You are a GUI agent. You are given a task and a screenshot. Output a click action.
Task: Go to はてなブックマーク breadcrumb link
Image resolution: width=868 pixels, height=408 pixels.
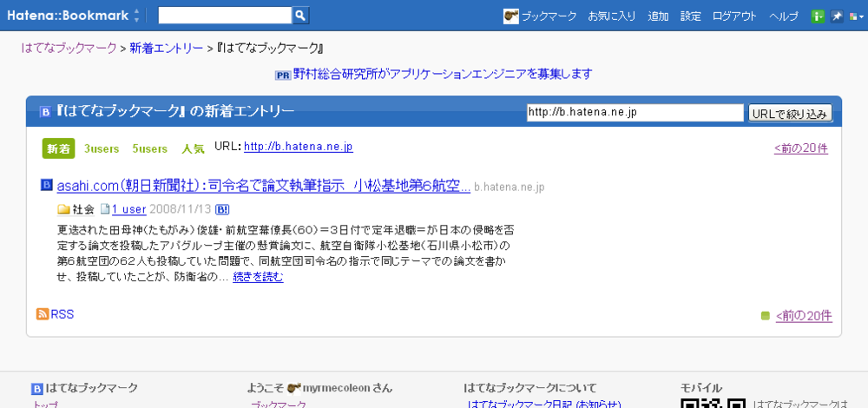click(69, 48)
